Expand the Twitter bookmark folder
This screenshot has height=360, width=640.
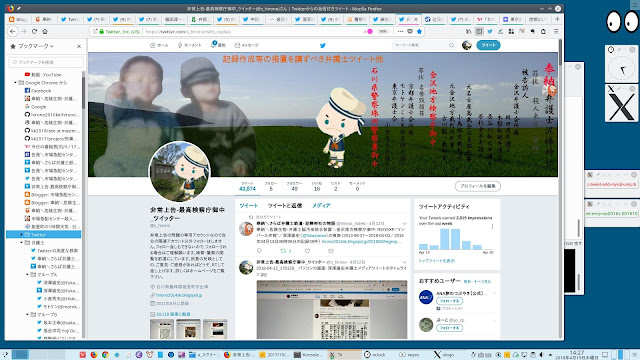pos(22,235)
